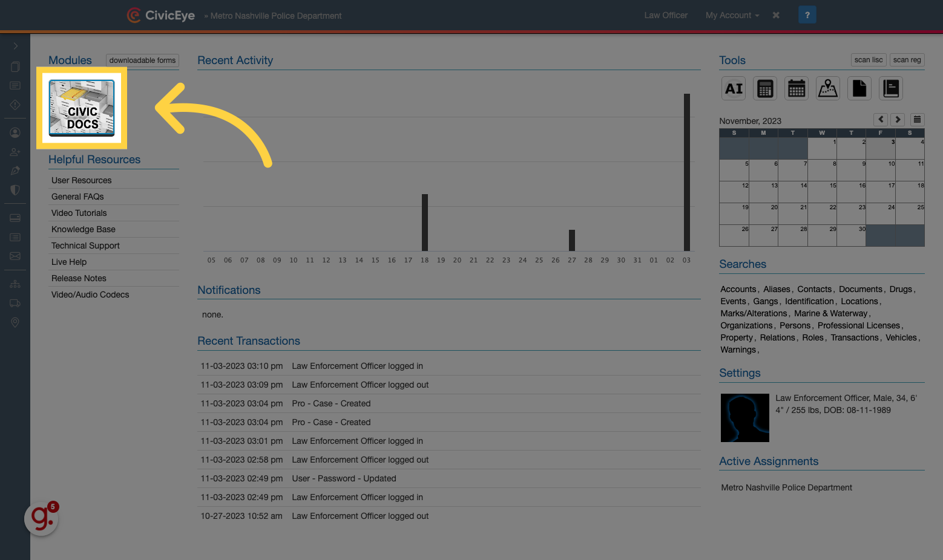Click the scan reg button
This screenshot has height=560, width=943.
coord(907,60)
